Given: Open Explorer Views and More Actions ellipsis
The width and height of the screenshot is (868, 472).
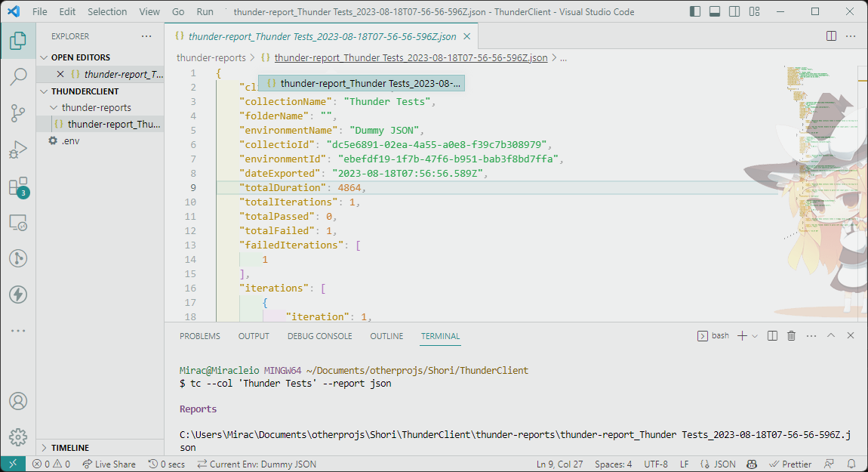Looking at the screenshot, I should tap(146, 36).
